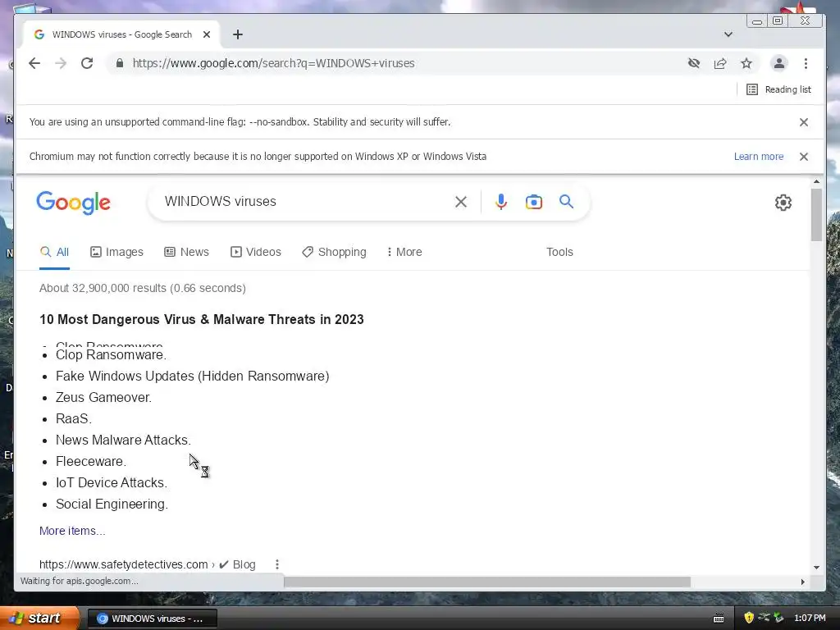Open a new tab with the plus button
Image resolution: width=840 pixels, height=630 pixels.
pyautogui.click(x=238, y=34)
